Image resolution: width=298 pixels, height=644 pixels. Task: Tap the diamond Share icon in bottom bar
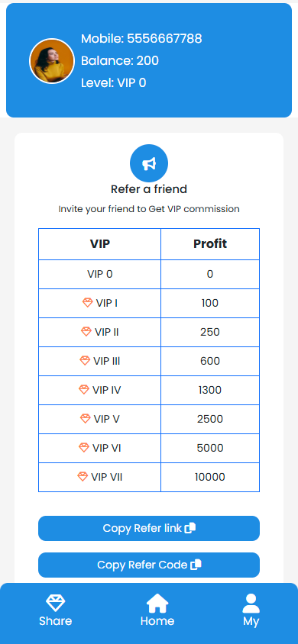(x=55, y=603)
